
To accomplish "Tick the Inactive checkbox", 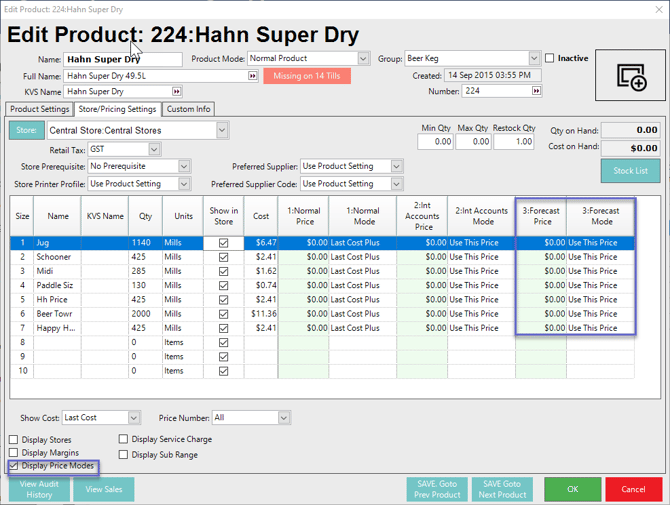I will coord(550,59).
